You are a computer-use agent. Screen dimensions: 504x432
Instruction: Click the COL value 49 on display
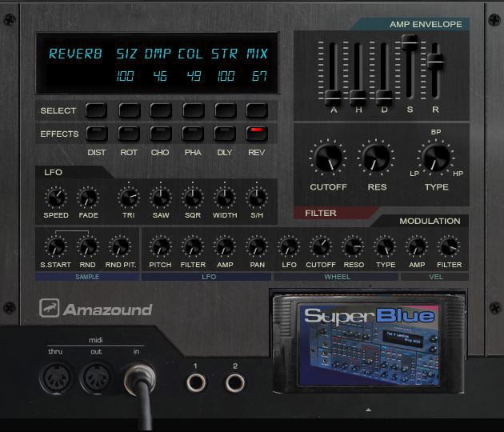click(x=194, y=76)
